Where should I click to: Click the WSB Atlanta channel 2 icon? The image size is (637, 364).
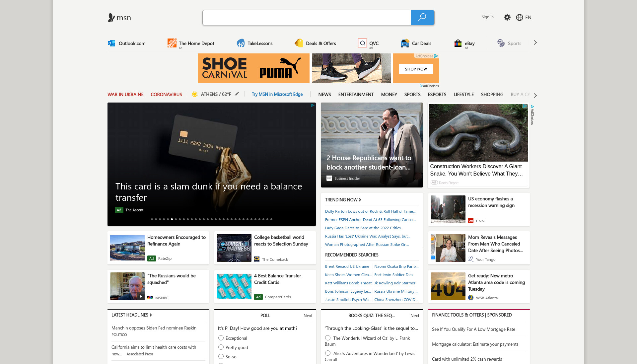click(x=471, y=298)
